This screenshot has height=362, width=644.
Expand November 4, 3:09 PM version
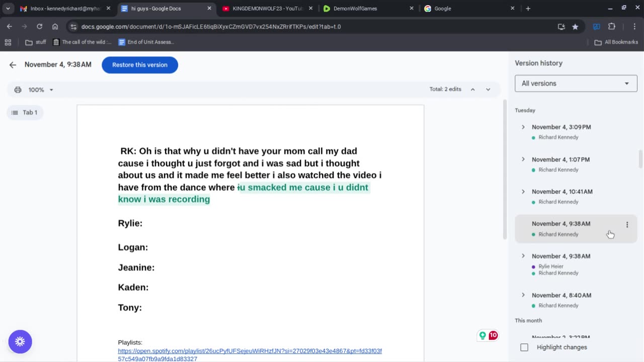[x=523, y=127]
